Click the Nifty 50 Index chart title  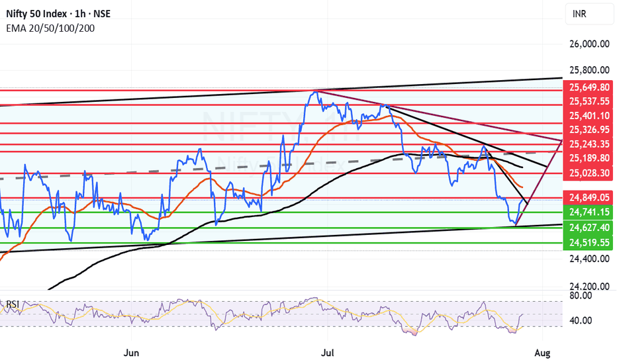[58, 14]
